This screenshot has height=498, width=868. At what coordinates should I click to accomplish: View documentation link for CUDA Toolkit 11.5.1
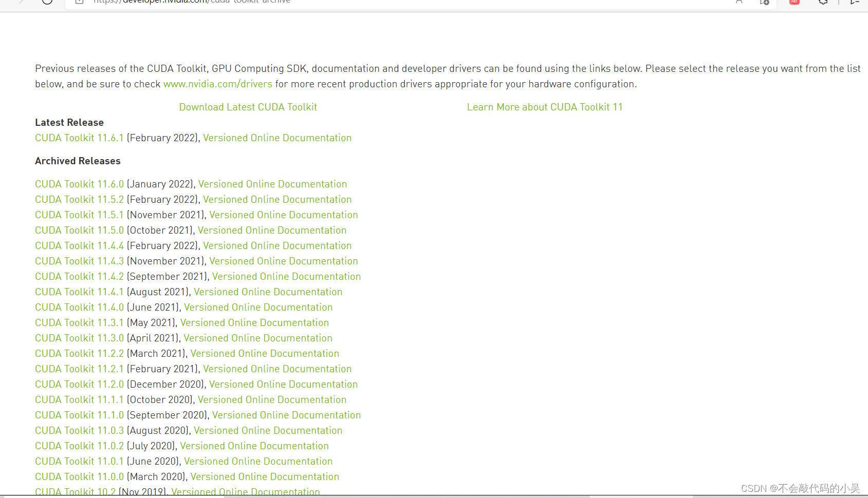(284, 215)
